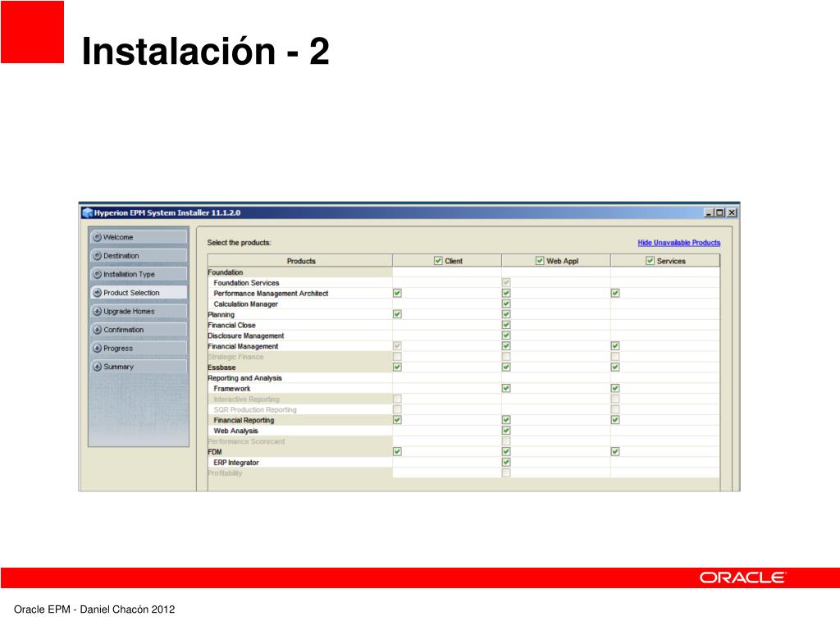Viewport: 840px width, 630px height.
Task: Uncheck Web Appl for Disclosure Management
Action: [x=505, y=336]
